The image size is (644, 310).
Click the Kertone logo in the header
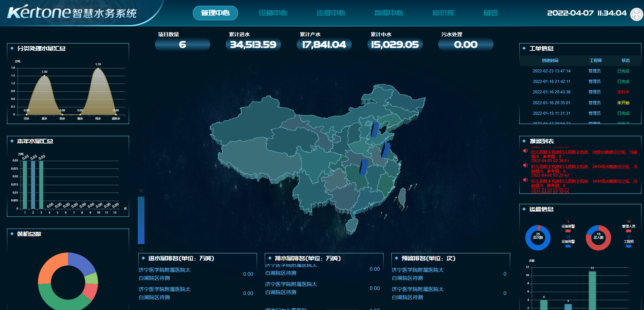(39, 12)
